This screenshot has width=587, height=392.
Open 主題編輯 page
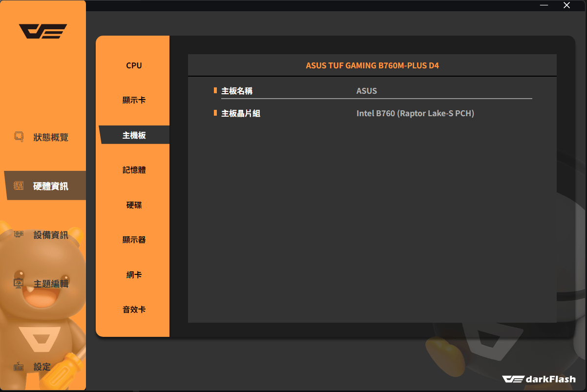[x=51, y=284]
